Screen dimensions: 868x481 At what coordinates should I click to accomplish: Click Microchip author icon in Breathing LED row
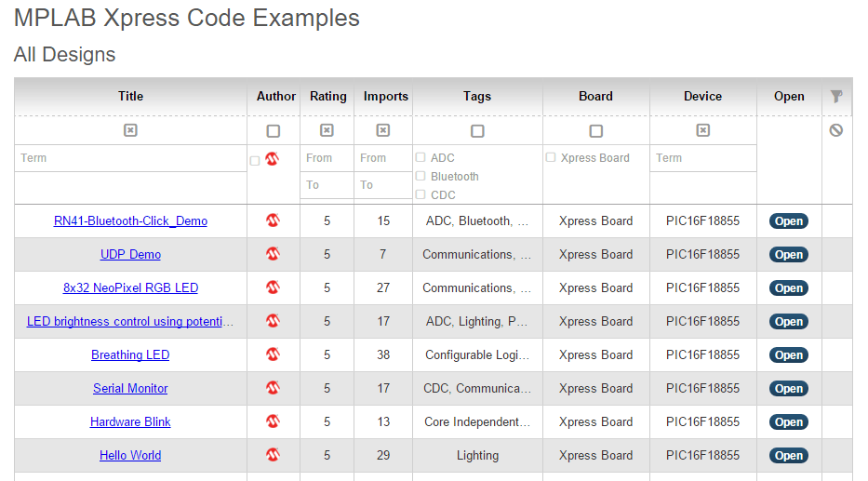(273, 354)
